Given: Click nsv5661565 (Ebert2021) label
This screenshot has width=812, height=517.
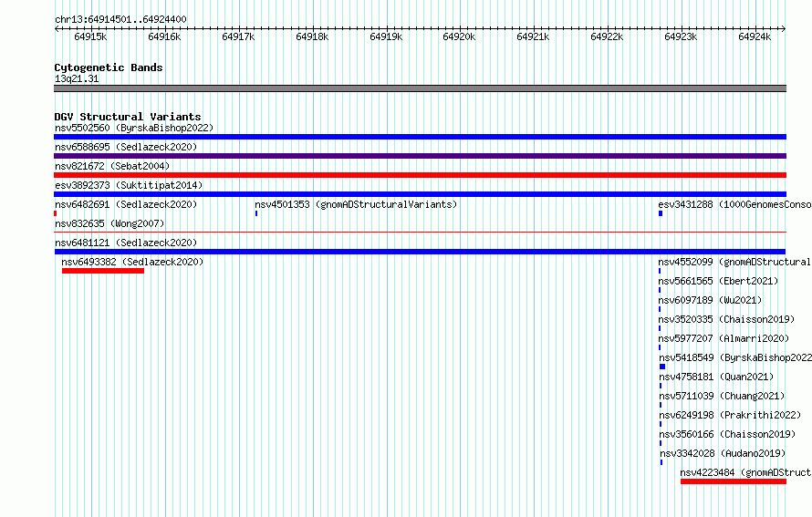Looking at the screenshot, I should coord(718,281).
